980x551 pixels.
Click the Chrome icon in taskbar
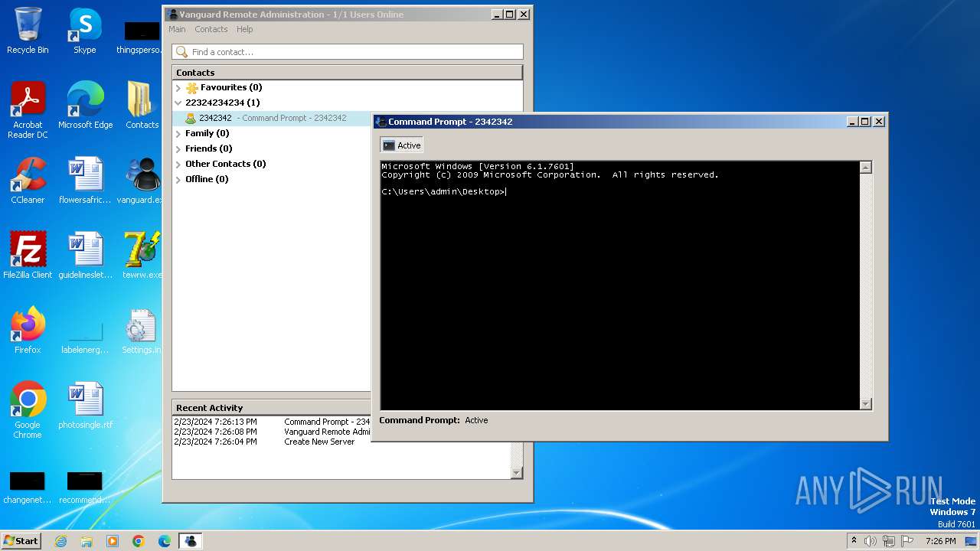click(x=139, y=541)
